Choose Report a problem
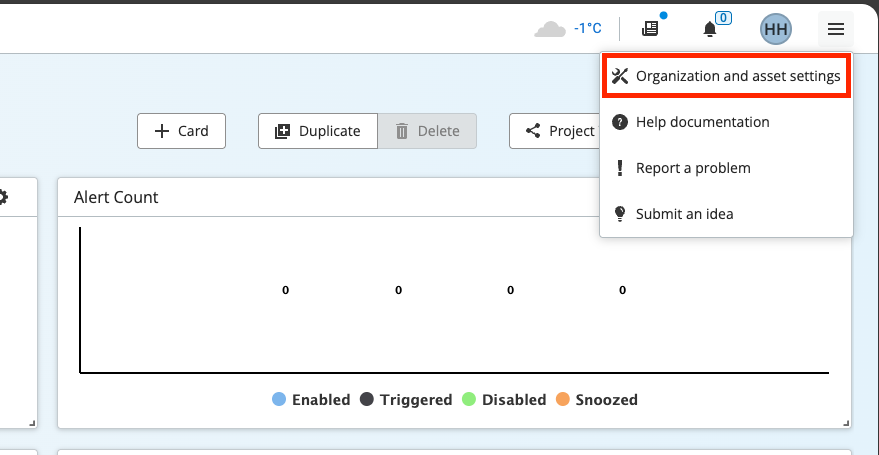This screenshot has height=455, width=879. tap(692, 168)
